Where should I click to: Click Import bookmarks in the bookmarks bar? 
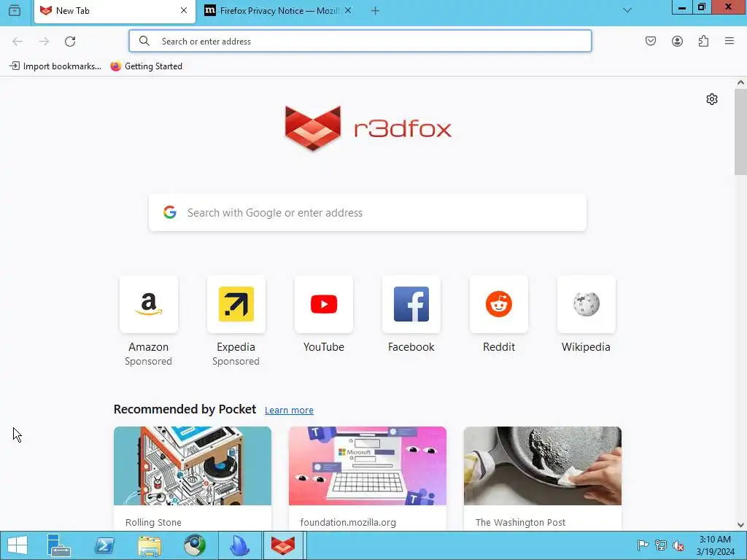[x=55, y=66]
